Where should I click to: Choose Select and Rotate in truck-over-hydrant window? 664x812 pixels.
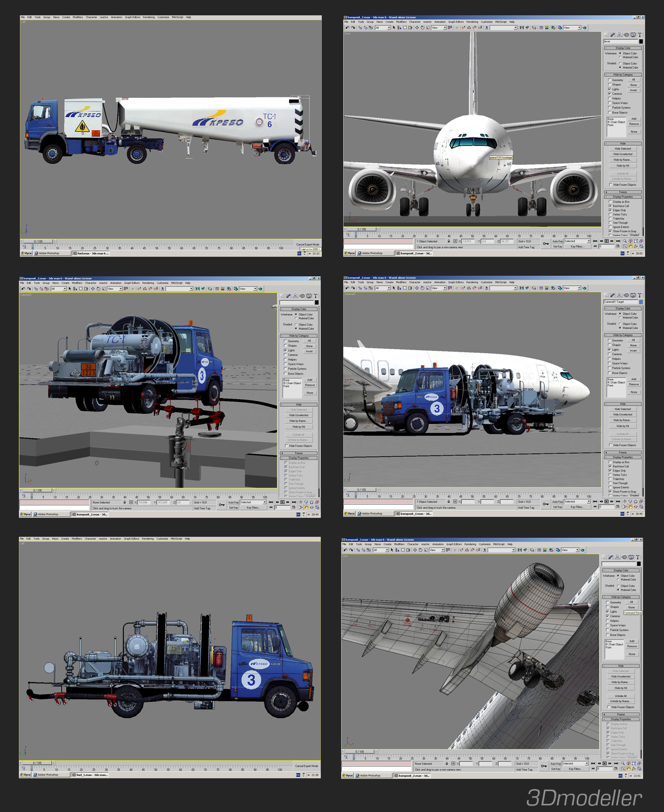coord(98,289)
